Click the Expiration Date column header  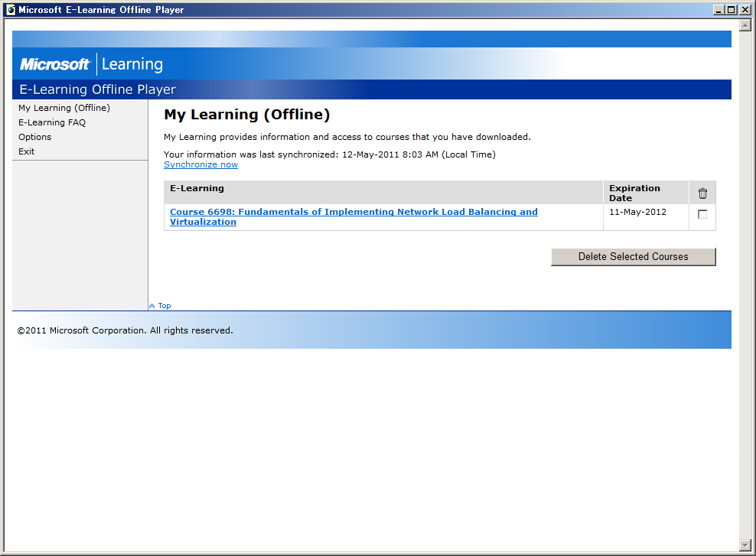tap(634, 193)
